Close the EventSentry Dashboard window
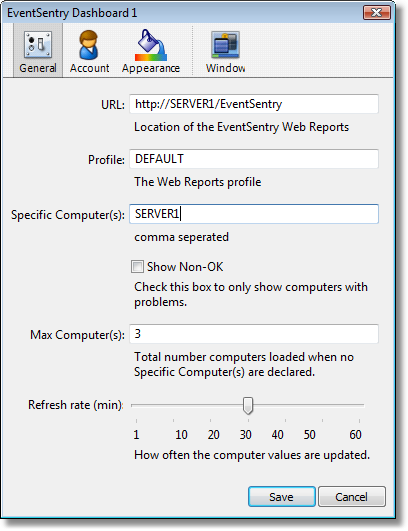Image resolution: width=408 pixels, height=531 pixels. [377, 13]
